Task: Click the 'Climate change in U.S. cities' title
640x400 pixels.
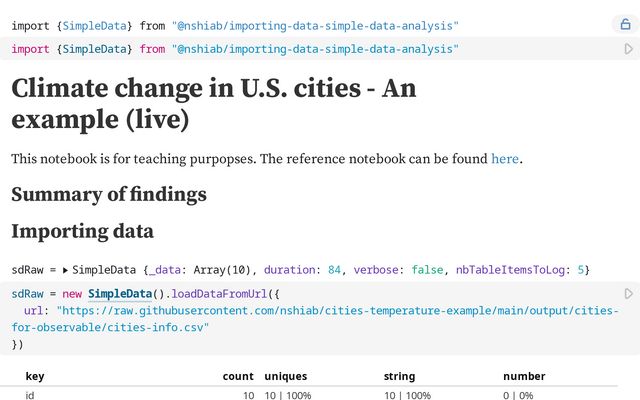Action: (x=213, y=103)
